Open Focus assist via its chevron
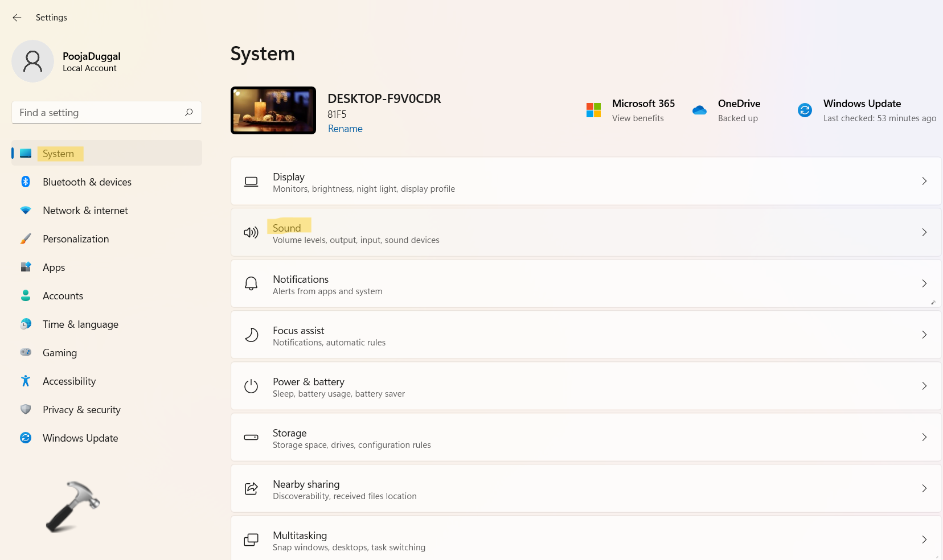The width and height of the screenshot is (943, 560). click(x=924, y=335)
